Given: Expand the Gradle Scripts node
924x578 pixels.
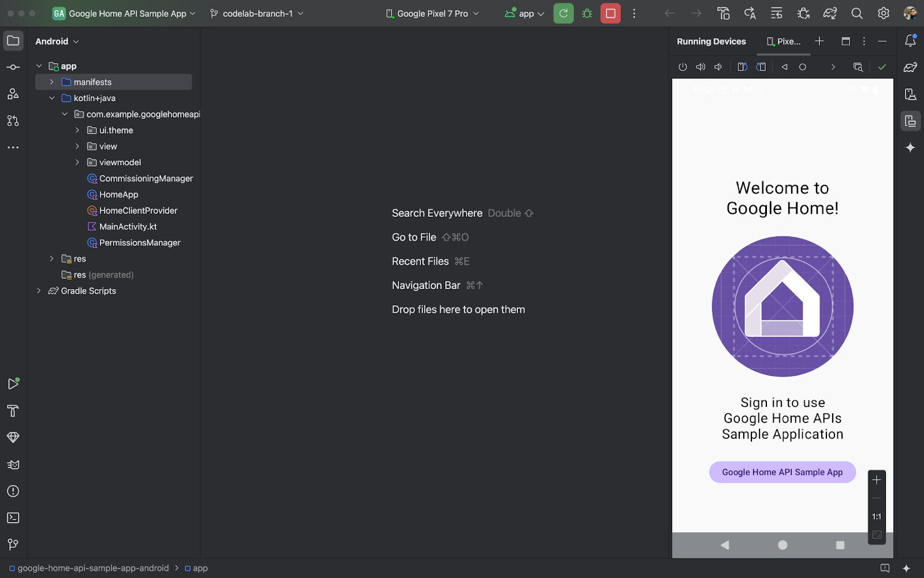Looking at the screenshot, I should (39, 291).
